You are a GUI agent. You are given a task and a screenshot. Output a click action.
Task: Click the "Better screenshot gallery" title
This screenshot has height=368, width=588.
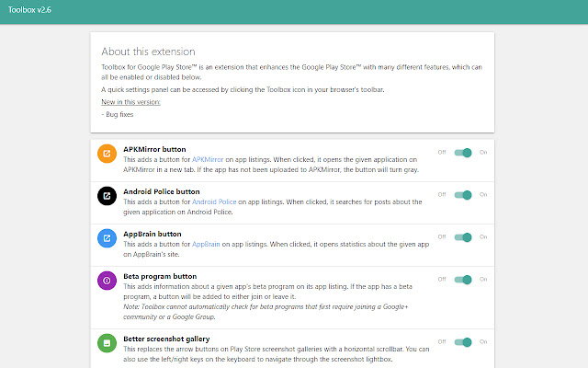tap(167, 339)
